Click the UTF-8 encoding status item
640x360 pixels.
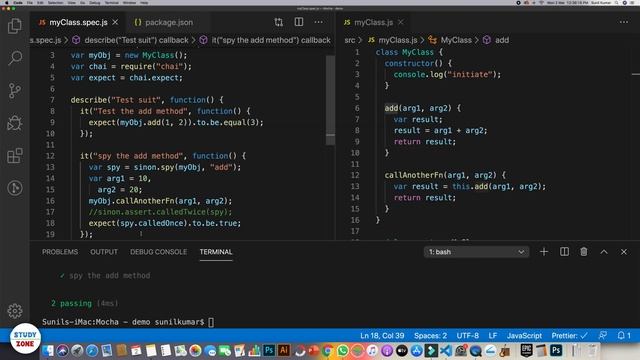tap(468, 336)
